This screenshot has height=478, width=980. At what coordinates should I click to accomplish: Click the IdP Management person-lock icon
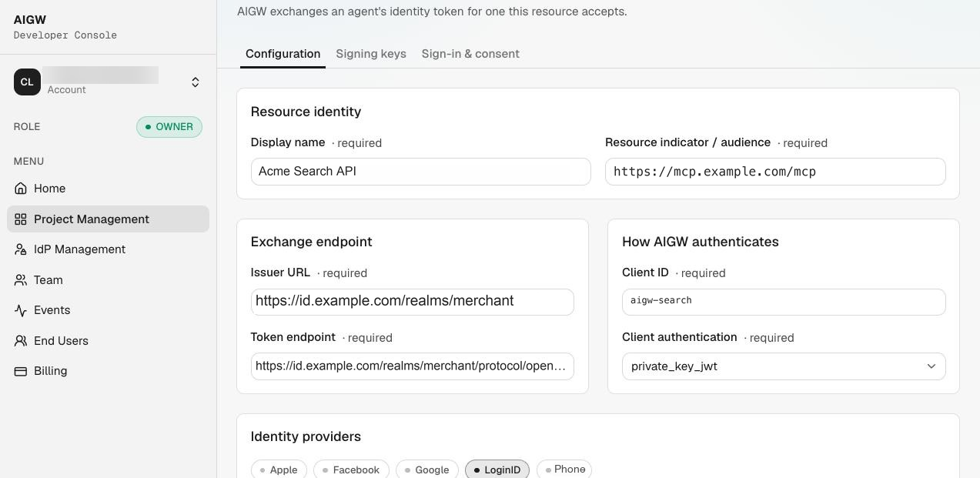21,249
